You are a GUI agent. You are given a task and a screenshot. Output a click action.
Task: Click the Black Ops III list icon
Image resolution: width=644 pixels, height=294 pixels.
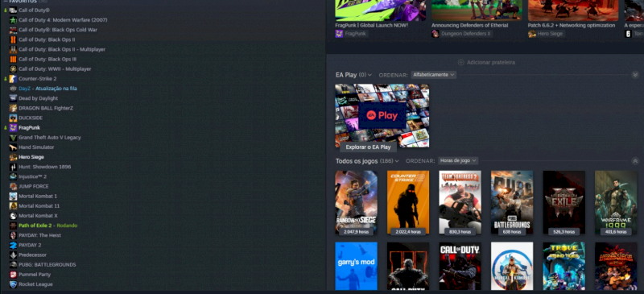tap(13, 60)
